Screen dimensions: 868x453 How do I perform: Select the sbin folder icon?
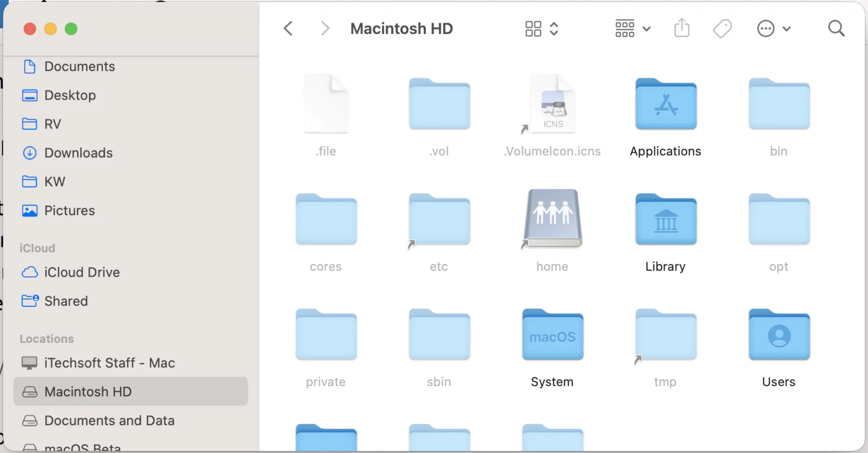440,334
